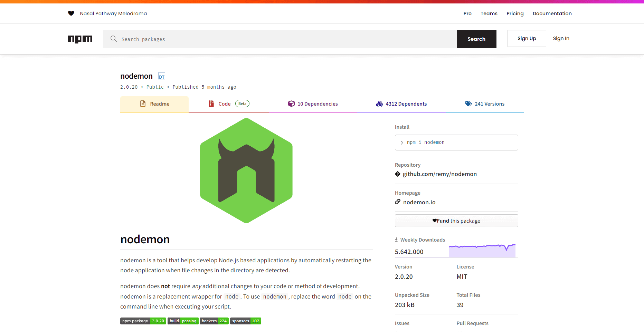Click the Dependents cubes icon
The image size is (644, 332).
coord(380,104)
